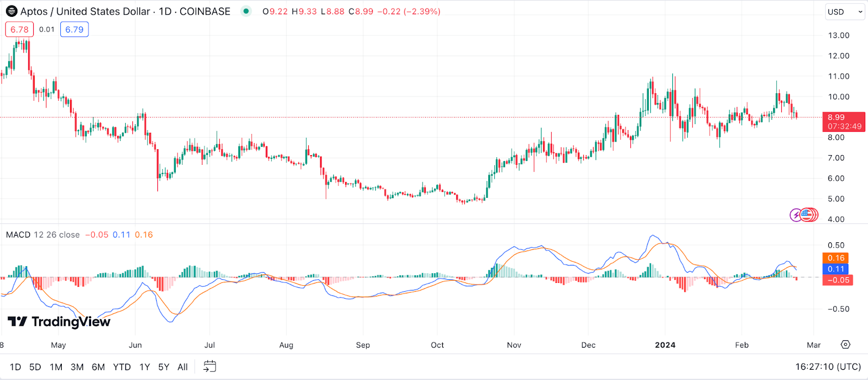Select the 1D time range
Image resolution: width=868 pixels, height=380 pixels.
(x=15, y=367)
